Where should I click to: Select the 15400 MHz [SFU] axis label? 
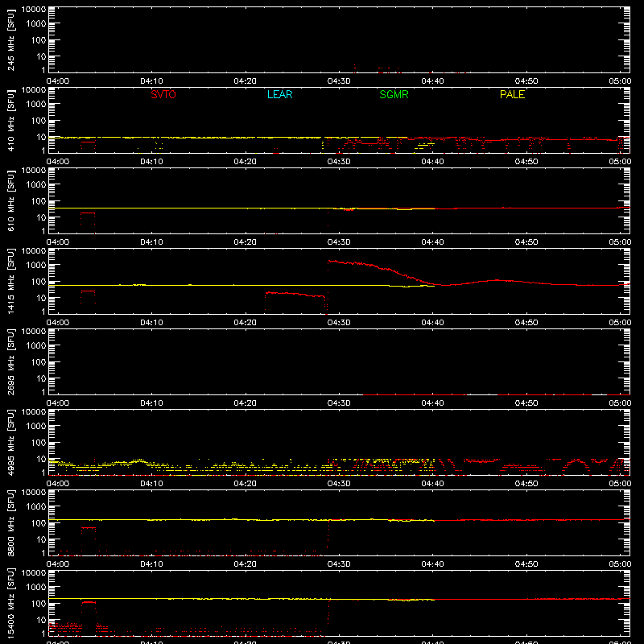[x=10, y=604]
